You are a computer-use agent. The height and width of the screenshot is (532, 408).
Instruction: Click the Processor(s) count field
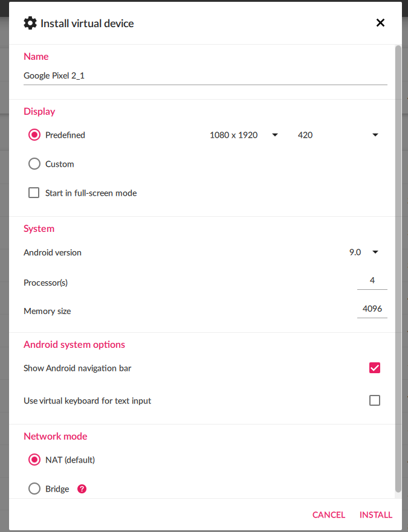point(372,281)
